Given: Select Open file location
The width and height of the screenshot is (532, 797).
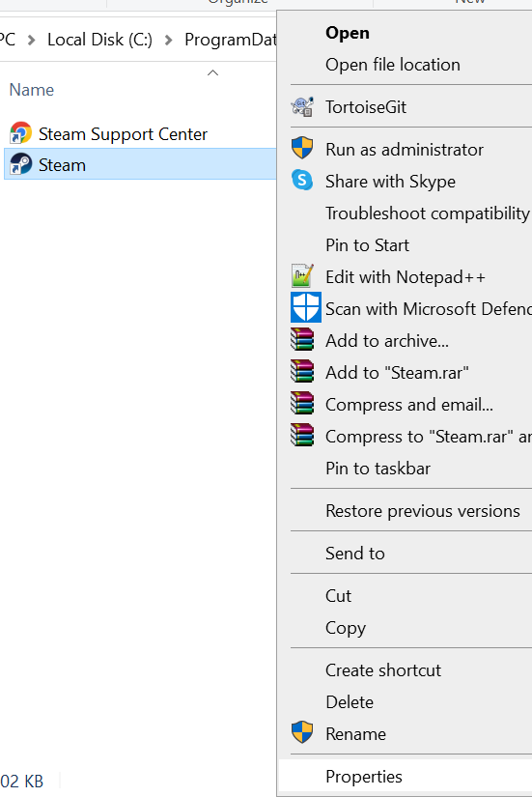Looking at the screenshot, I should coord(393,65).
